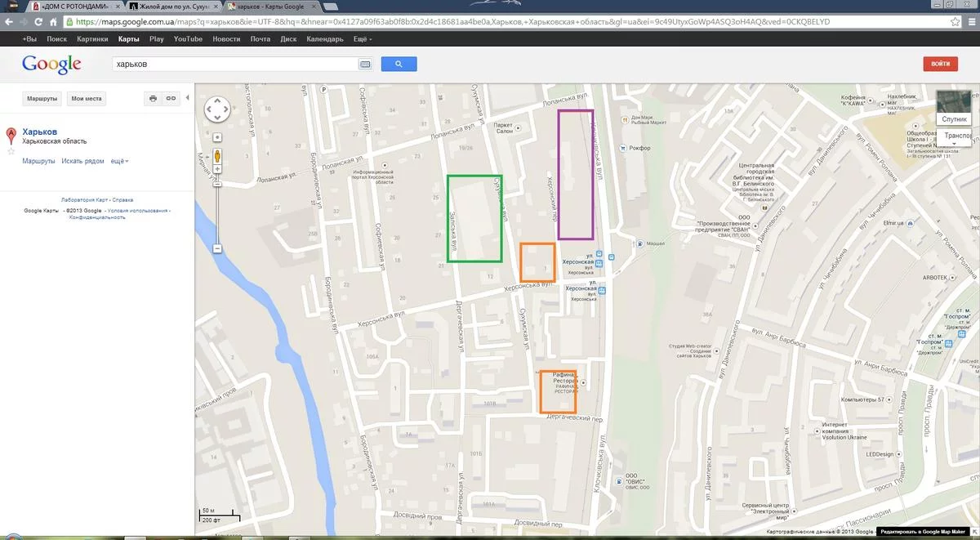
Task: Focus the харьков search input field
Action: 235,64
